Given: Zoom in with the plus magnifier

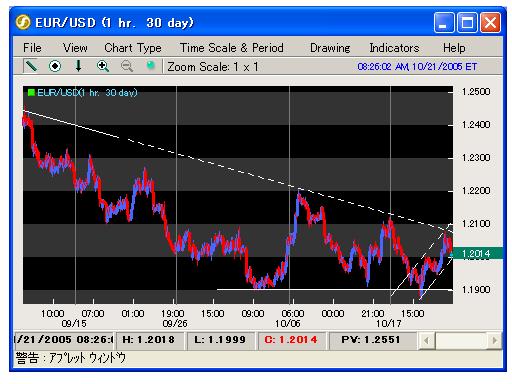Looking at the screenshot, I should tap(103, 66).
